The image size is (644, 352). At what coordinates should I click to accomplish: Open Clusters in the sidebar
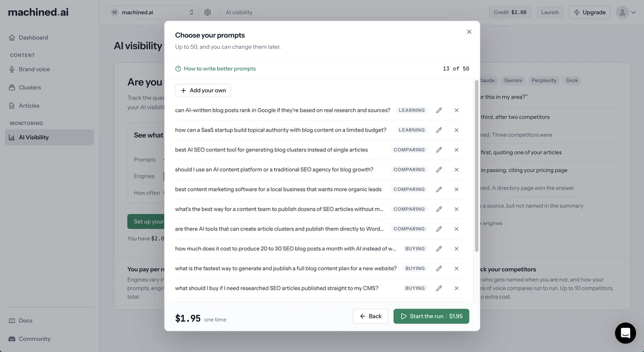[x=30, y=87]
